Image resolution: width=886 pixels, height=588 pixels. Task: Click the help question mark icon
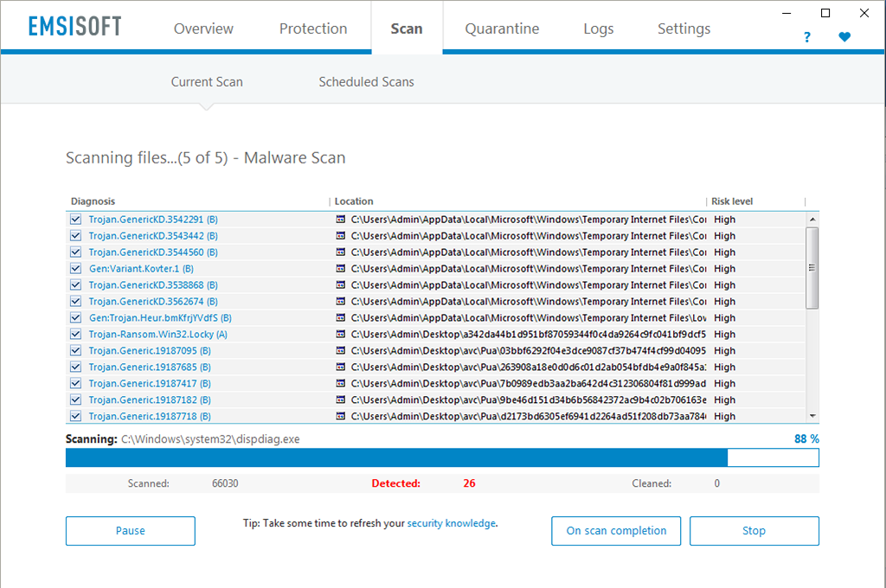[x=807, y=37]
